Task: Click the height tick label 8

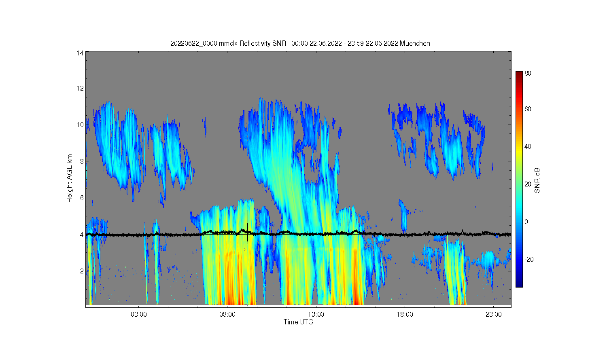Action: 82,161
